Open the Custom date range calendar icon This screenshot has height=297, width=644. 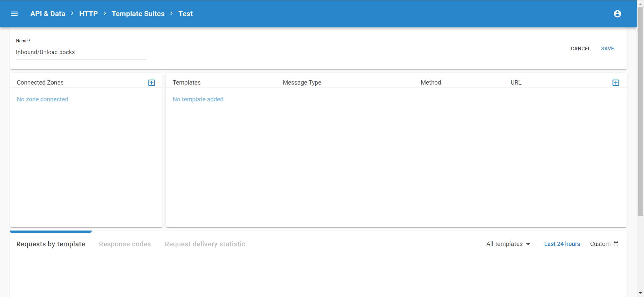[616, 244]
